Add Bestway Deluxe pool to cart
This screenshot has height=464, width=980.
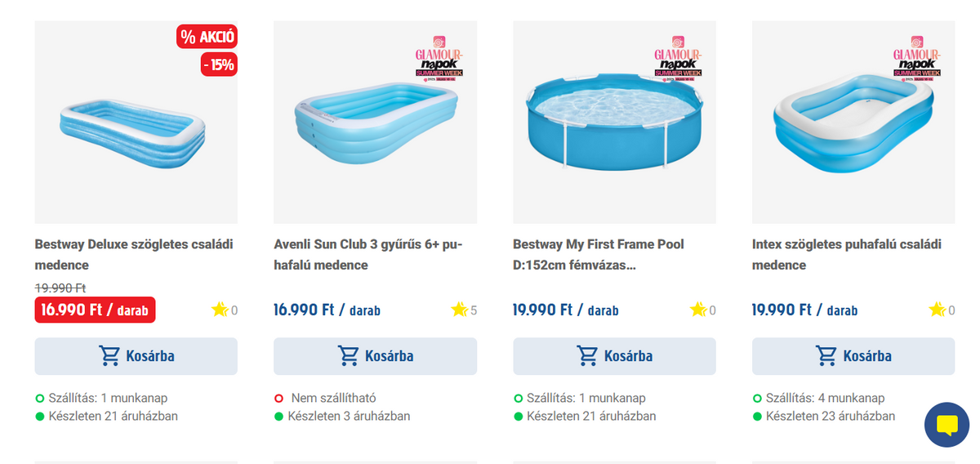coord(136,356)
